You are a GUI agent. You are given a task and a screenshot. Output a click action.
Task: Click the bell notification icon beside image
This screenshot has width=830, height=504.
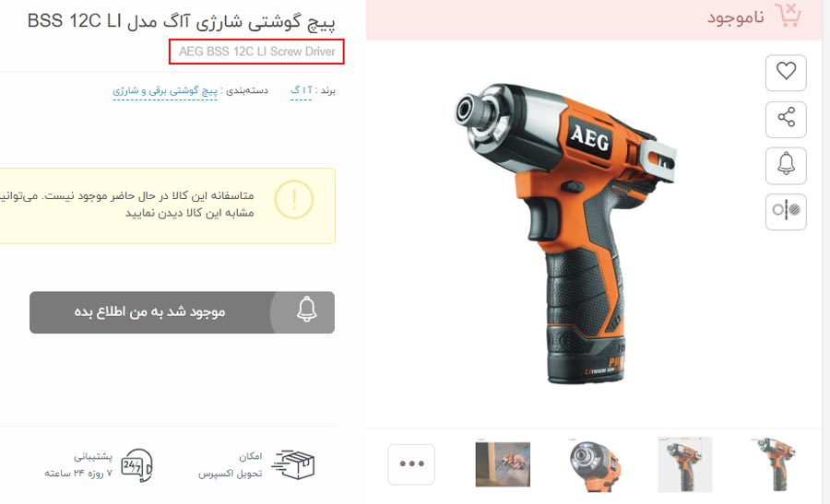click(786, 165)
